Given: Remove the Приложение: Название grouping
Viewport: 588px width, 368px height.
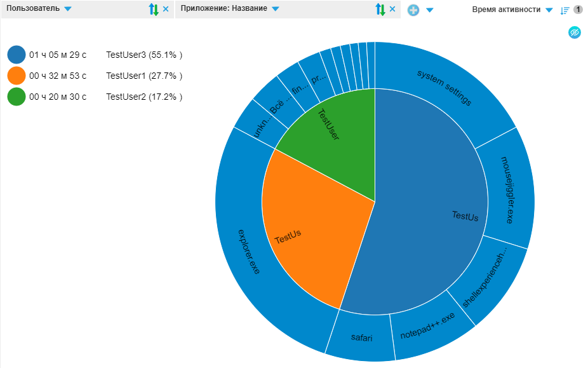Looking at the screenshot, I should click(x=392, y=9).
